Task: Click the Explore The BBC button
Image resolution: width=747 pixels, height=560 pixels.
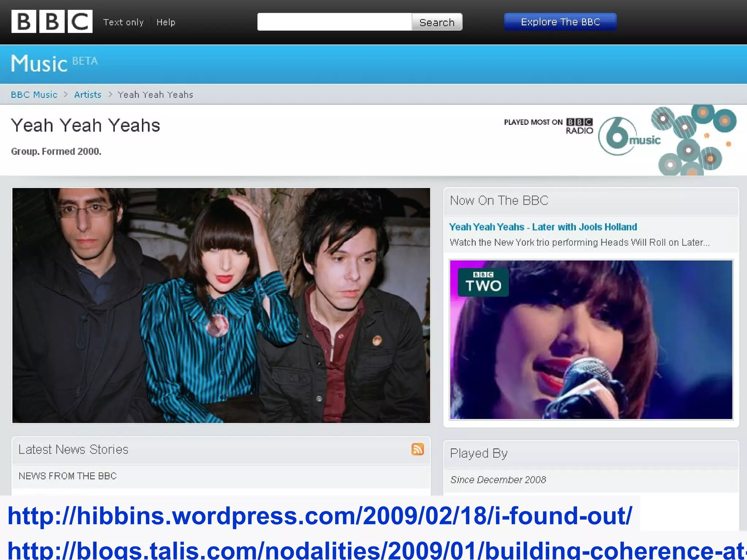Action: click(x=560, y=22)
